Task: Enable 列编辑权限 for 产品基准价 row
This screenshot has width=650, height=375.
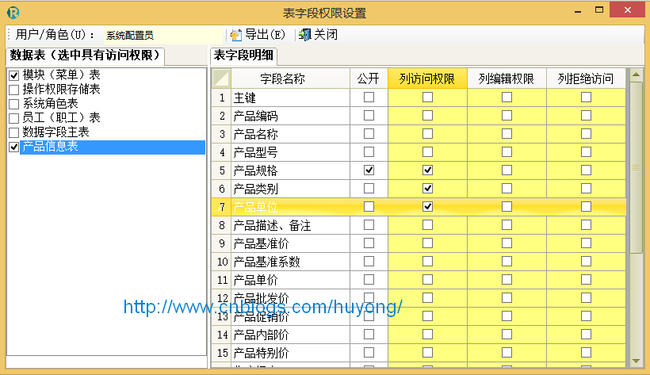Action: (x=507, y=243)
